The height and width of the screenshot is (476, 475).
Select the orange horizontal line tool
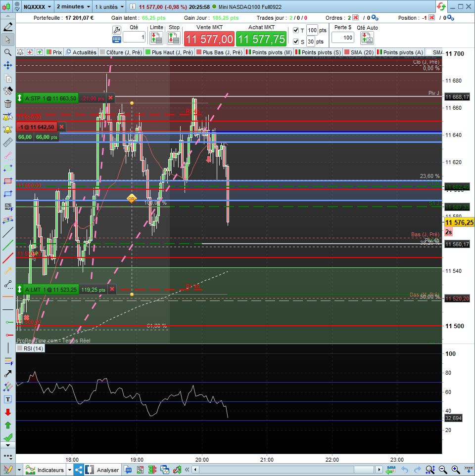pyautogui.click(x=8, y=297)
